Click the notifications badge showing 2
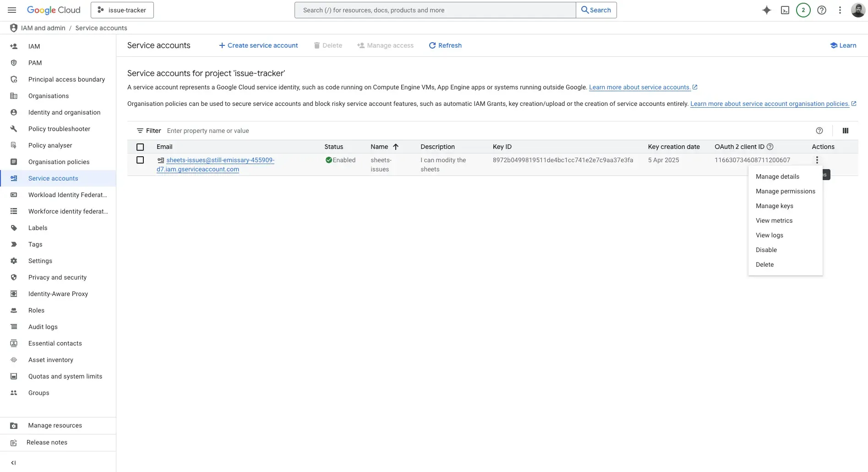This screenshot has height=472, width=868. tap(803, 10)
